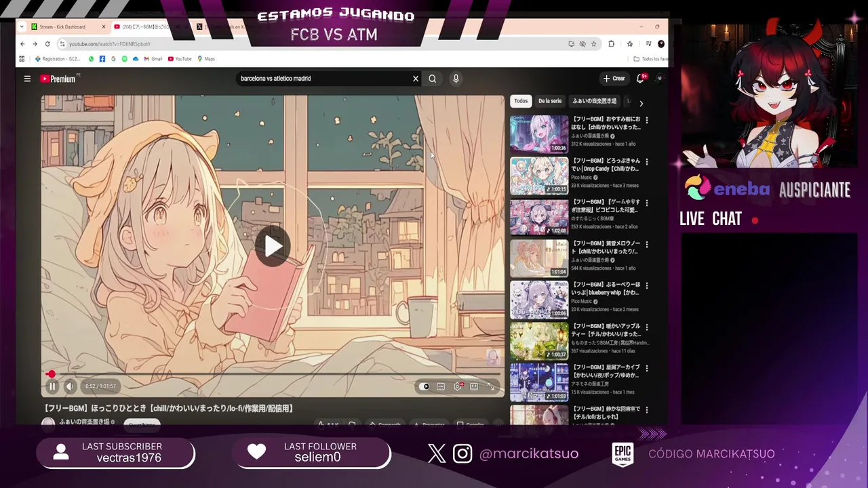Show more filter chips with right arrow
This screenshot has width=868, height=488.
tap(641, 103)
